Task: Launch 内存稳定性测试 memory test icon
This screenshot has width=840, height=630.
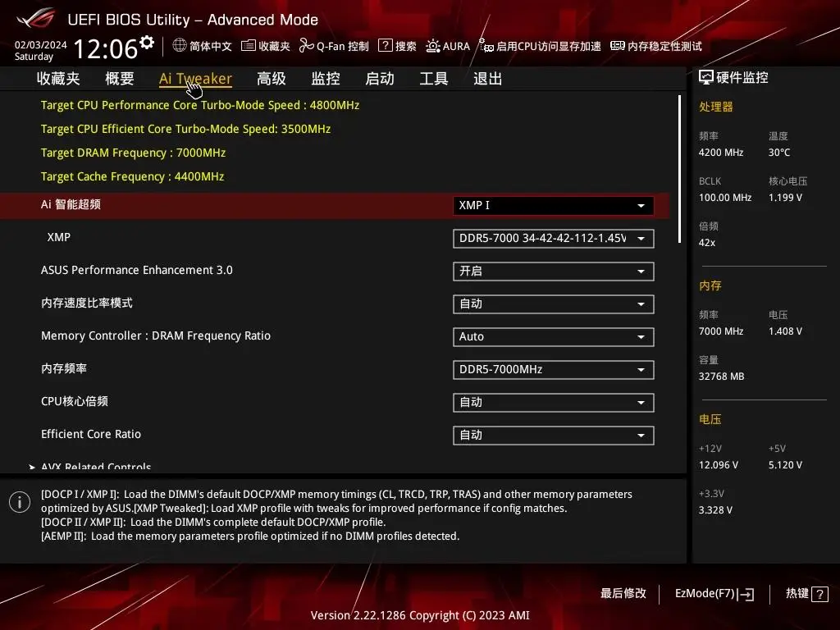Action: (618, 46)
